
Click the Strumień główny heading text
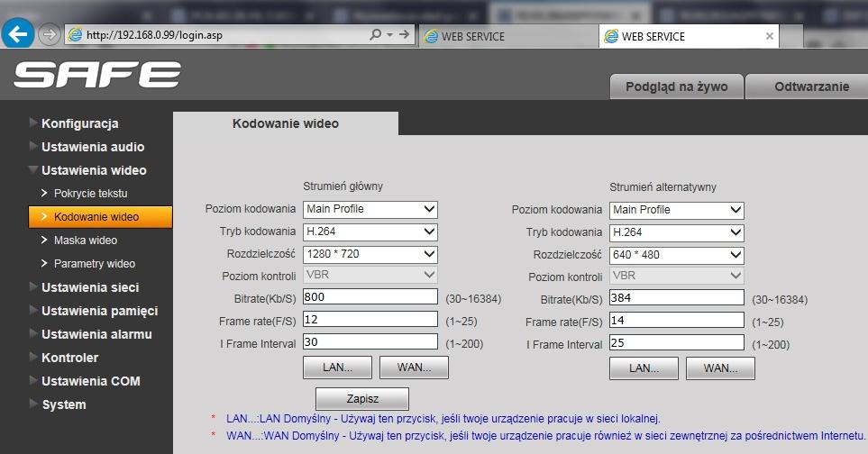click(343, 186)
